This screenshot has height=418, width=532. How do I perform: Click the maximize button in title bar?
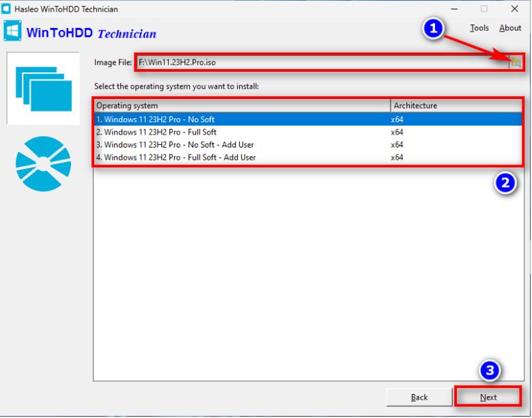pyautogui.click(x=484, y=9)
